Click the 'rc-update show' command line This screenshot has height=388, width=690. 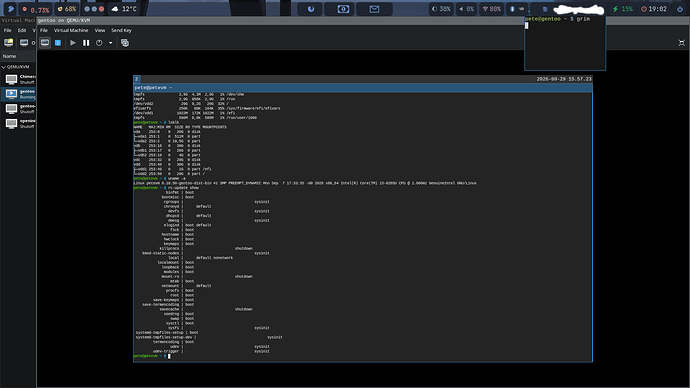pyautogui.click(x=184, y=188)
